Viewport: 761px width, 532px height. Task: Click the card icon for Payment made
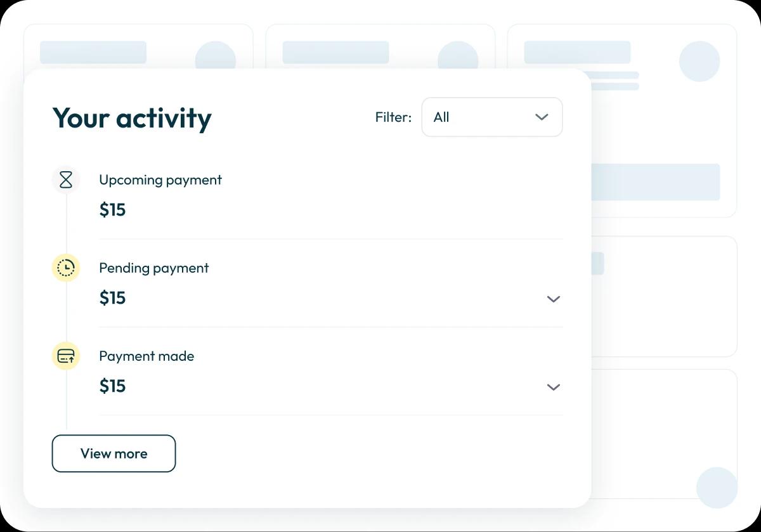pyautogui.click(x=66, y=356)
